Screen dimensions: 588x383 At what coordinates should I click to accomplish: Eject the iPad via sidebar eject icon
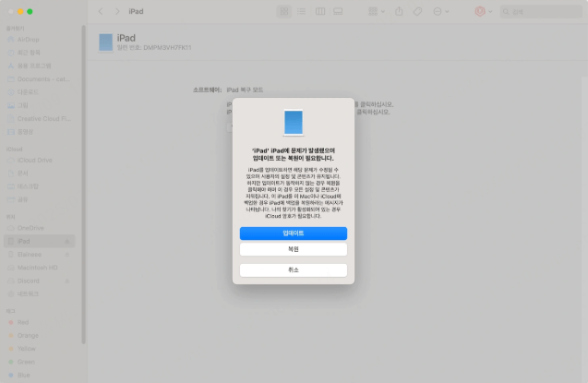click(67, 242)
